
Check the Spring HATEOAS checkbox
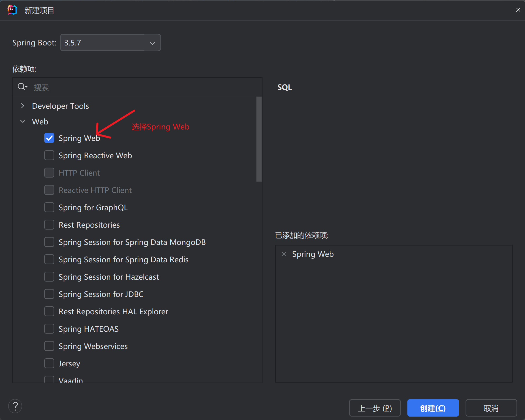[x=49, y=329]
